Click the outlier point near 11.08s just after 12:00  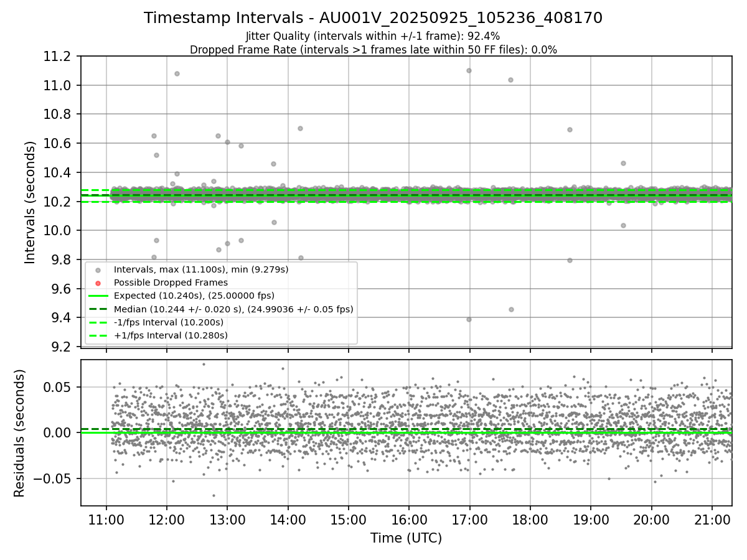point(177,73)
